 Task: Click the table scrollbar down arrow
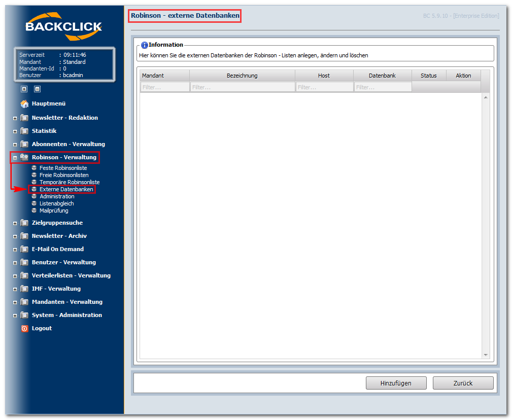(x=486, y=355)
